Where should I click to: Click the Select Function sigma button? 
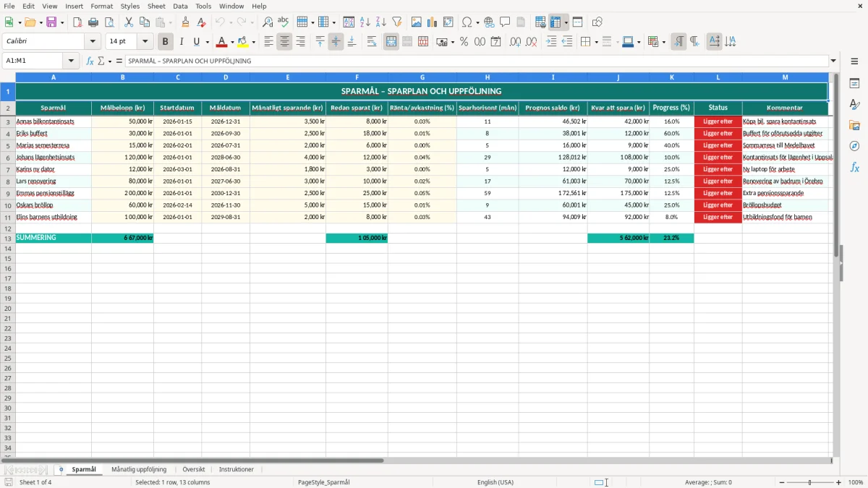click(101, 61)
